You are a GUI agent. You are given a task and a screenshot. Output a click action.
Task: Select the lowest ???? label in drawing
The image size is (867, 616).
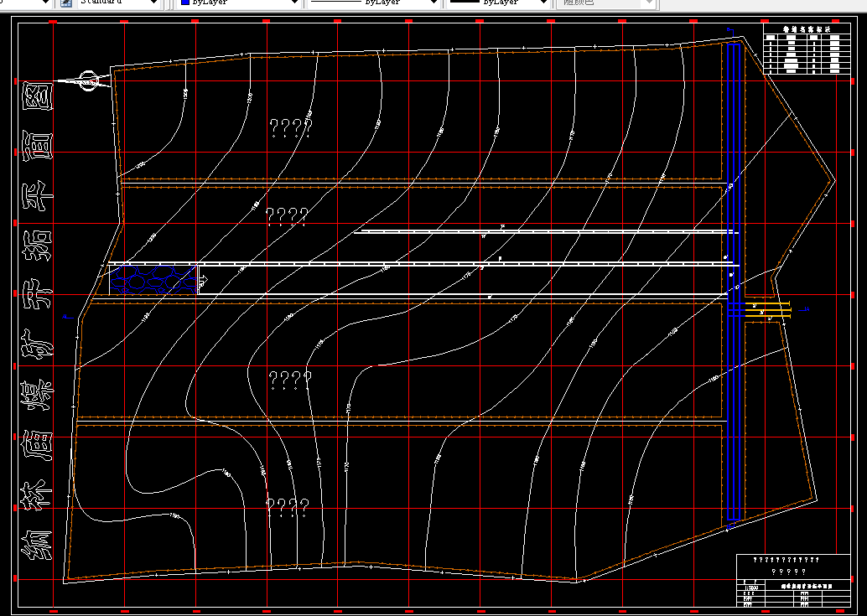tap(288, 507)
